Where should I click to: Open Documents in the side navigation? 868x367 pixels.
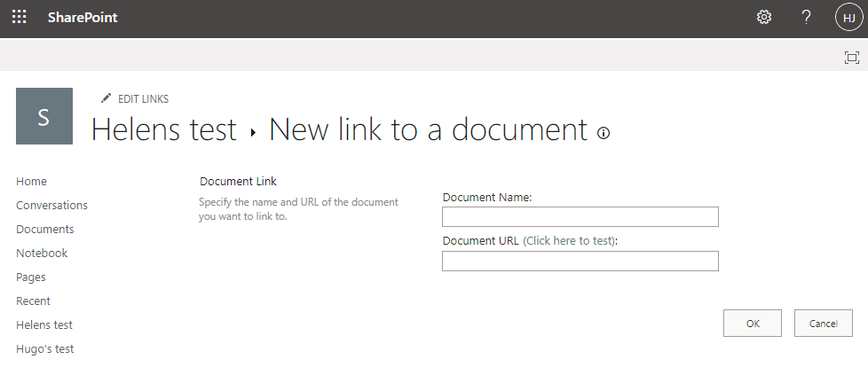[x=44, y=229]
